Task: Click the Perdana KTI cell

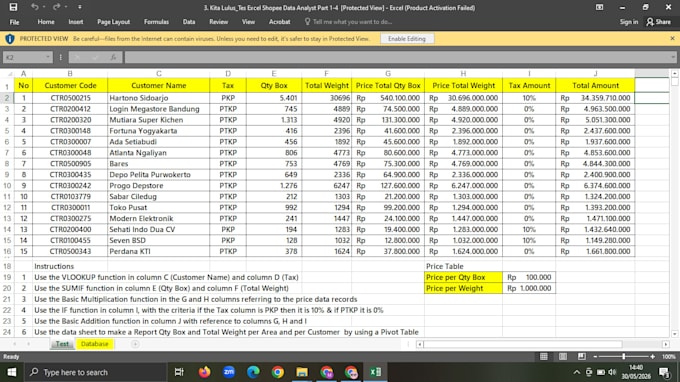Action: click(159, 251)
